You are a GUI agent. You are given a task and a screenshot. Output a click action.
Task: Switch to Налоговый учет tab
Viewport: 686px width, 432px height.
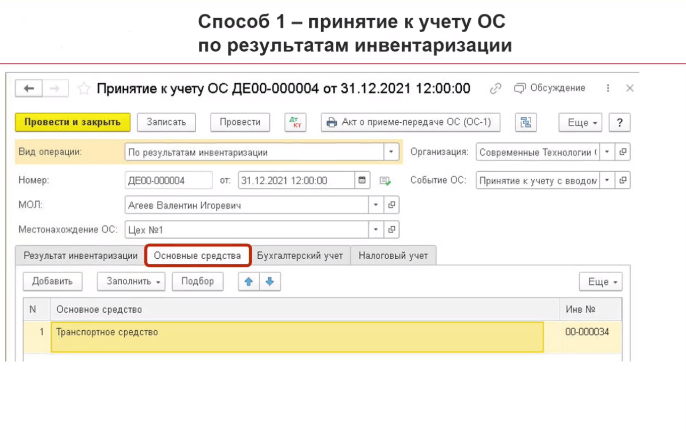(394, 256)
